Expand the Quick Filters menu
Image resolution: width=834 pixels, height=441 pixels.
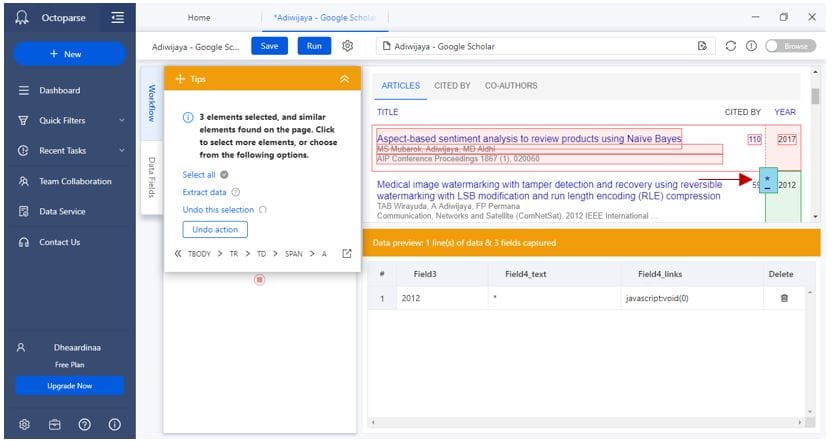[x=121, y=121]
